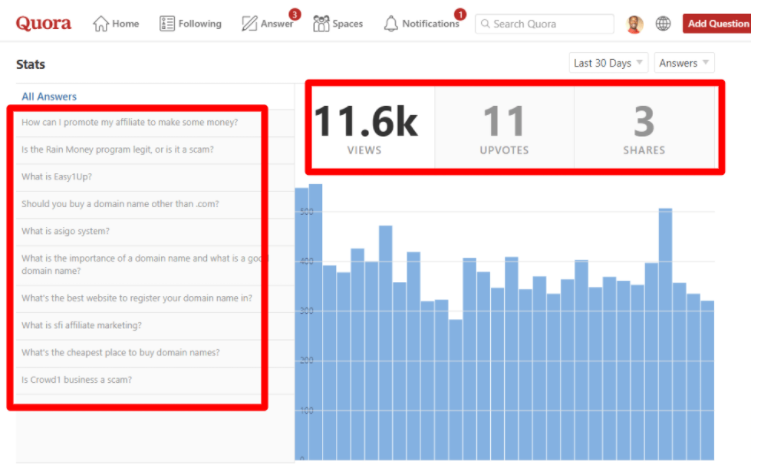Click the Stats page heading
765x469 pixels.
click(x=30, y=64)
